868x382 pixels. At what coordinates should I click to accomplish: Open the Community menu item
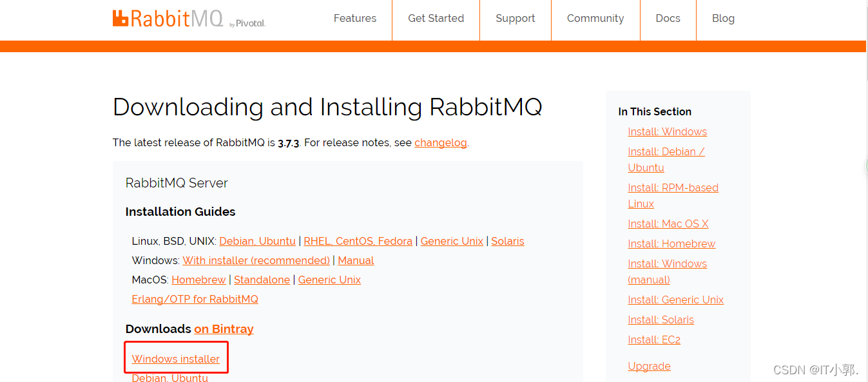595,18
